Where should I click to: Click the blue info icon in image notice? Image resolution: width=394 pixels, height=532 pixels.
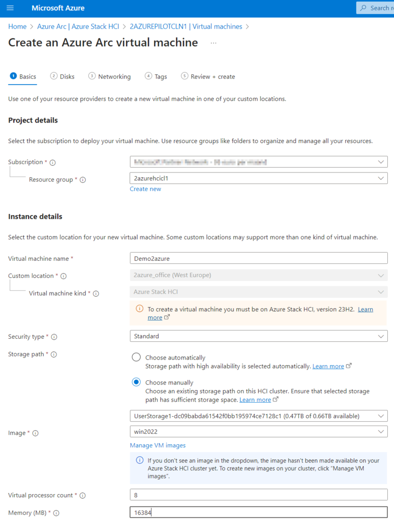click(139, 460)
